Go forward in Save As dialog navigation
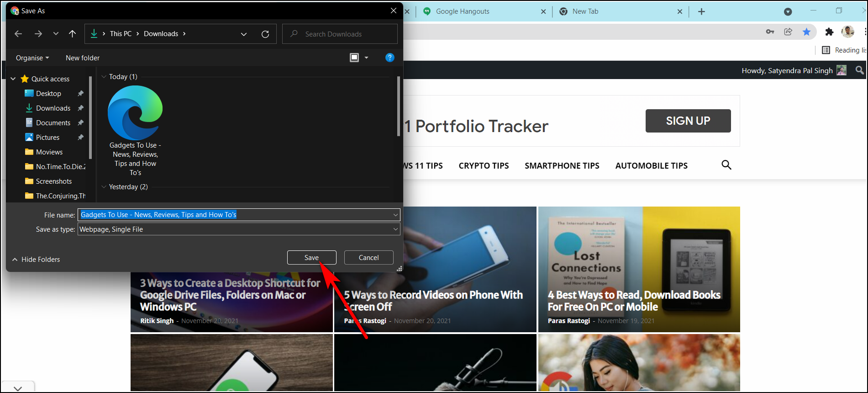The image size is (868, 393). click(x=38, y=34)
